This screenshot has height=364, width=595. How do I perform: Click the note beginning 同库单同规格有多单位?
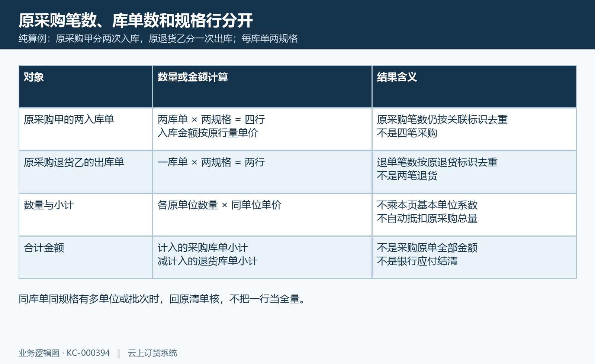click(x=163, y=299)
